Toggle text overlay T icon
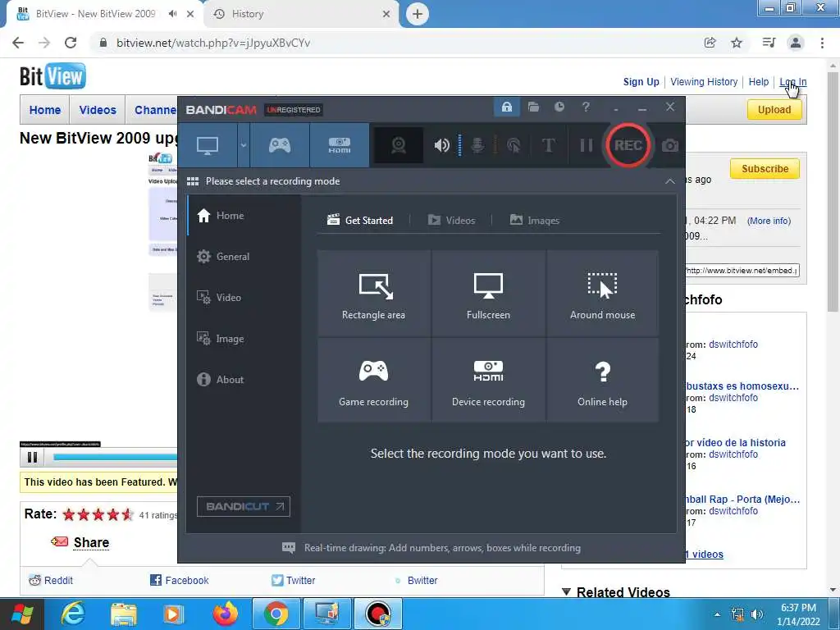This screenshot has height=630, width=840. click(x=548, y=145)
